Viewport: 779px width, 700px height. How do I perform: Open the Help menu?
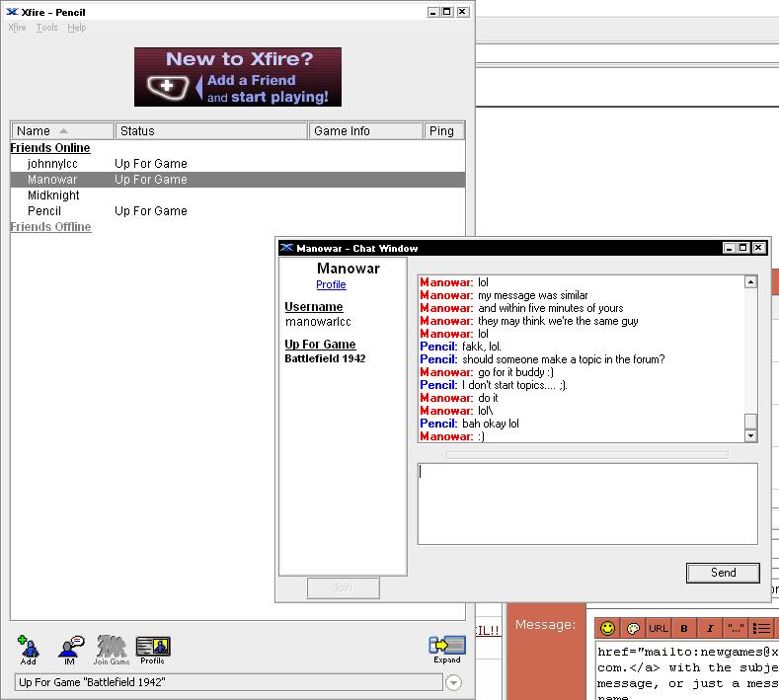76,28
